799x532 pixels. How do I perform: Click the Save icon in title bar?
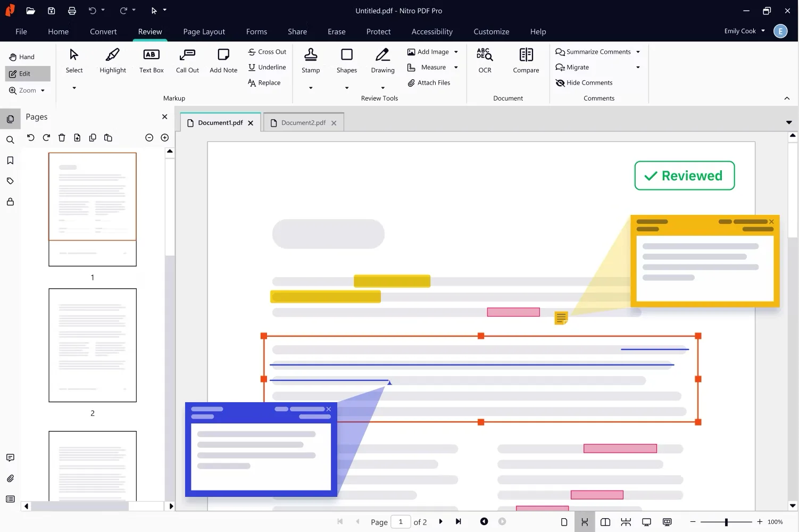pyautogui.click(x=51, y=11)
